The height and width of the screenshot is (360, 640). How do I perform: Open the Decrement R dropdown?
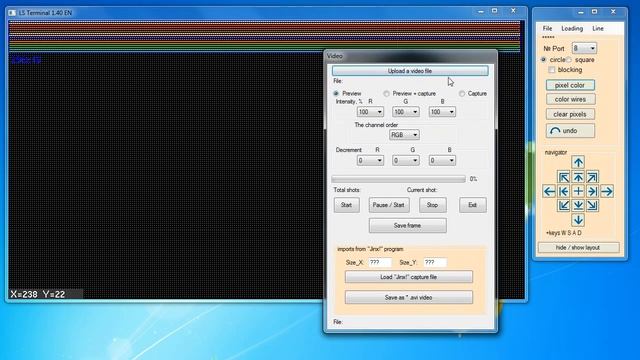370,160
